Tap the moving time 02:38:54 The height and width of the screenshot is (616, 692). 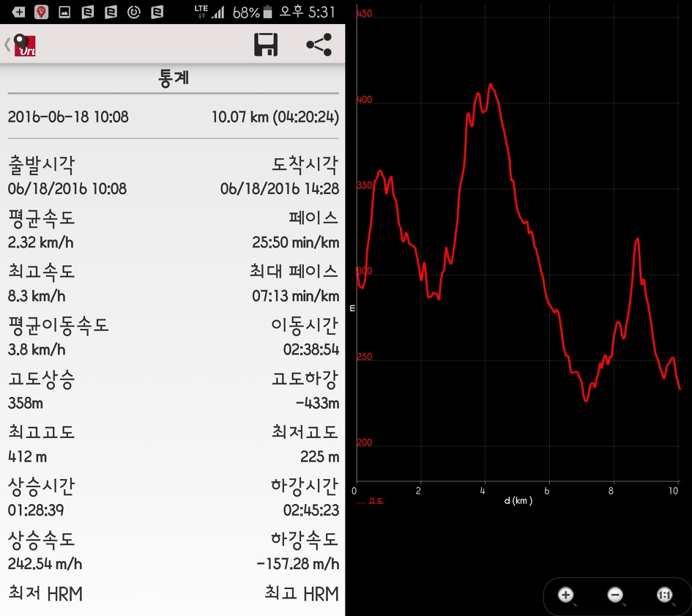coord(311,349)
